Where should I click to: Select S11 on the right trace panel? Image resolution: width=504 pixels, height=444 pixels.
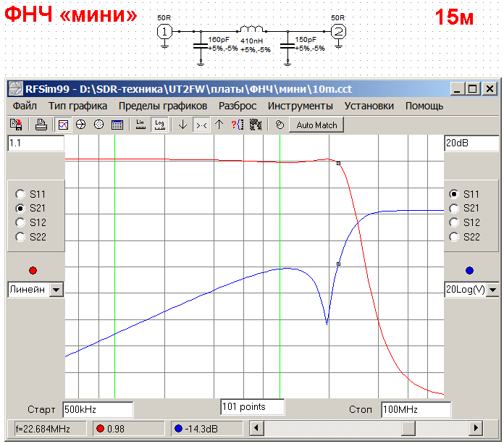point(454,194)
